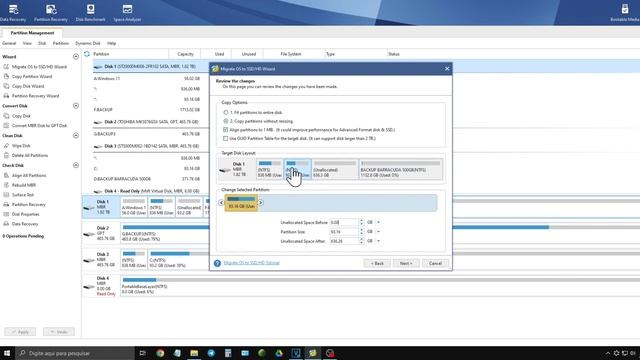The height and width of the screenshot is (360, 640).
Task: Open the Windows Start menu
Action: 7,353
